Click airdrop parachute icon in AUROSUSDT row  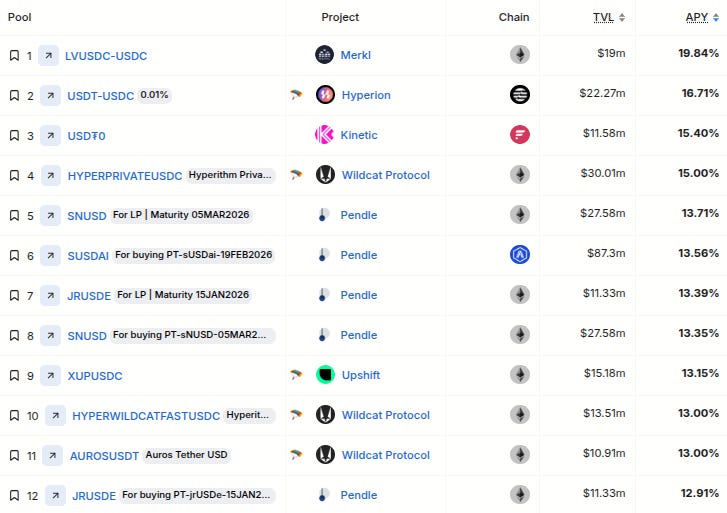click(296, 455)
